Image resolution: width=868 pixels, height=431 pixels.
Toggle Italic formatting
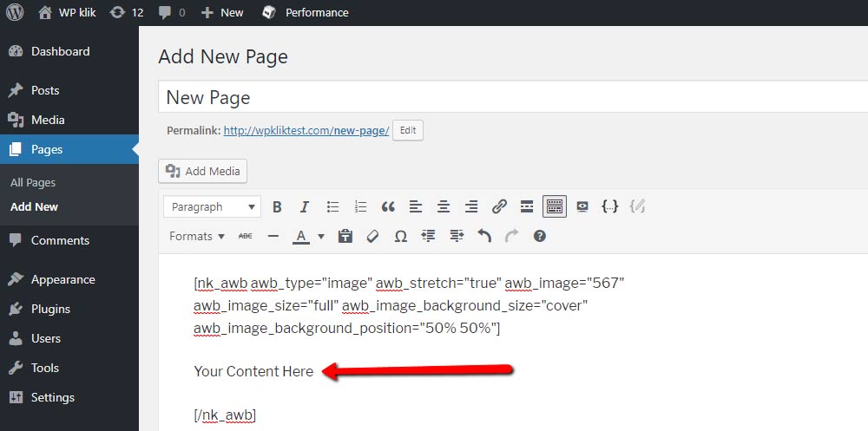(x=305, y=207)
